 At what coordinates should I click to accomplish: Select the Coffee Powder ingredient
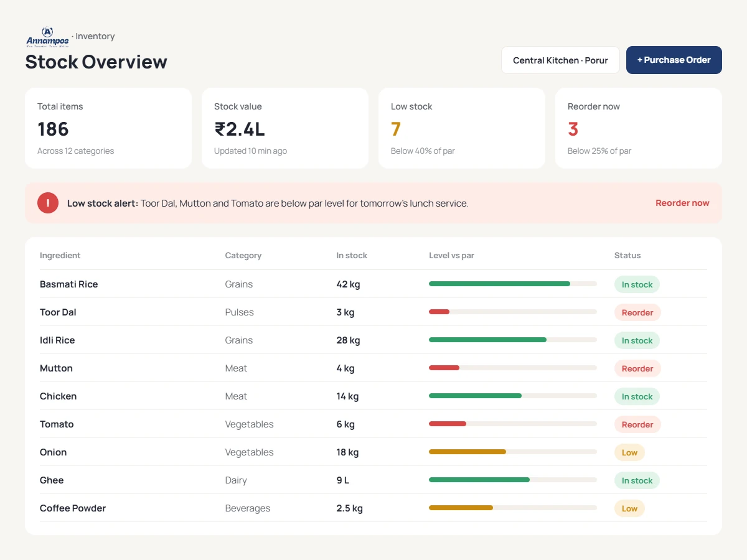(x=73, y=508)
